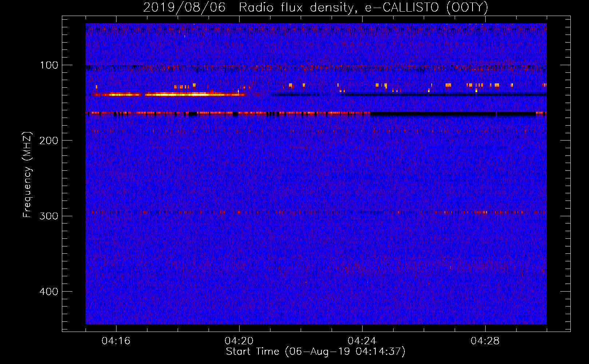This screenshot has height=364, width=589.
Task: Click the frequency tick label '100'
Action: coord(49,65)
